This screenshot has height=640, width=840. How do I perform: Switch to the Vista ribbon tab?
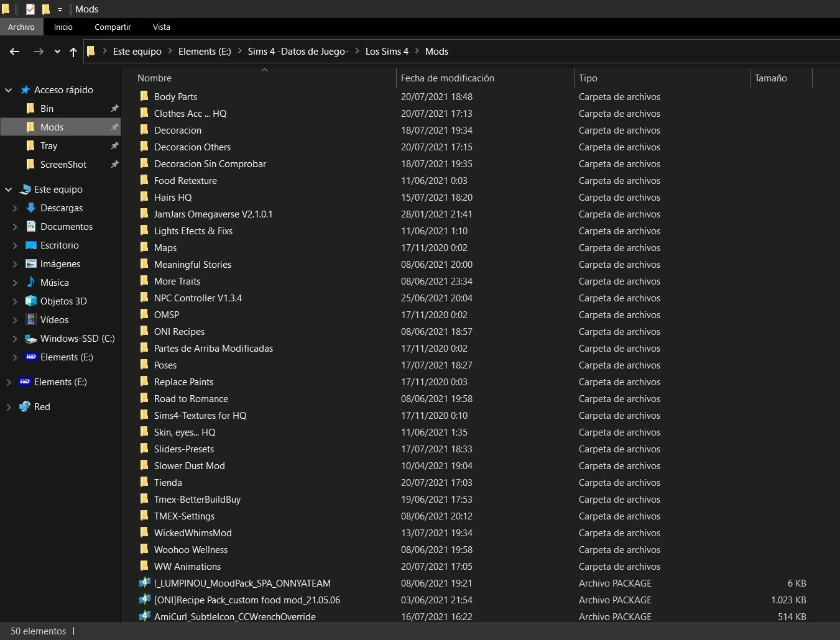162,27
